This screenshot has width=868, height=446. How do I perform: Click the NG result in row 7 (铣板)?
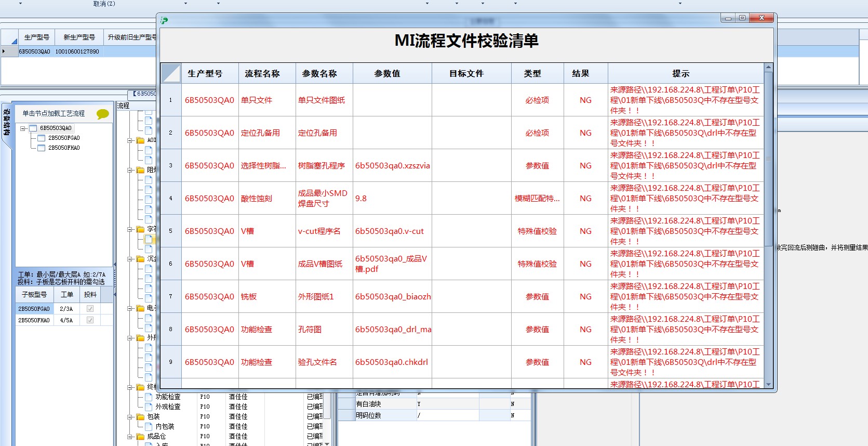tap(585, 296)
